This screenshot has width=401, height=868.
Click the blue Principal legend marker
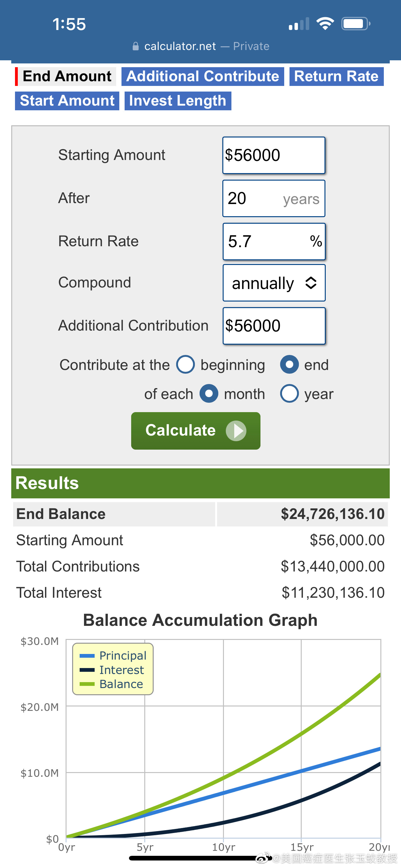pyautogui.click(x=87, y=656)
